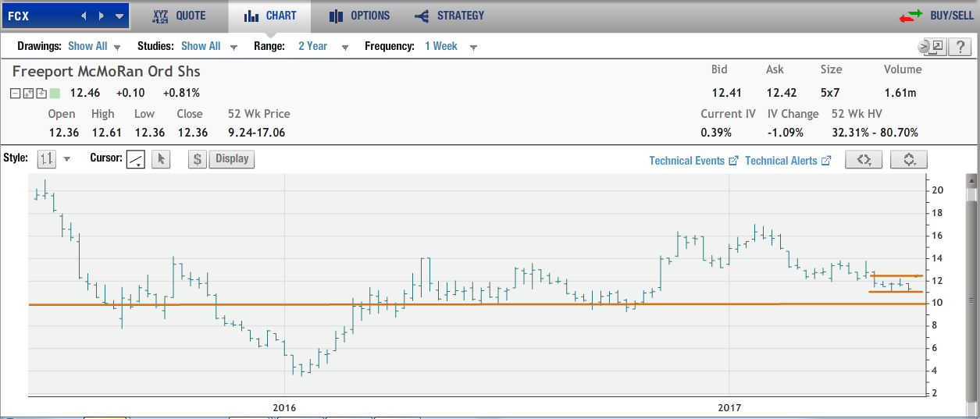Click the vertical zoom arrows button

pos(909,159)
